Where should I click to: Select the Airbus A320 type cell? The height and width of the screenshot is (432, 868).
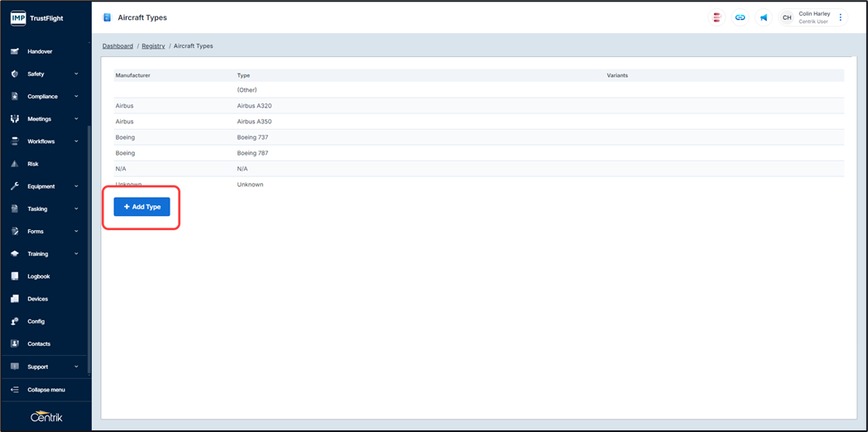[254, 105]
